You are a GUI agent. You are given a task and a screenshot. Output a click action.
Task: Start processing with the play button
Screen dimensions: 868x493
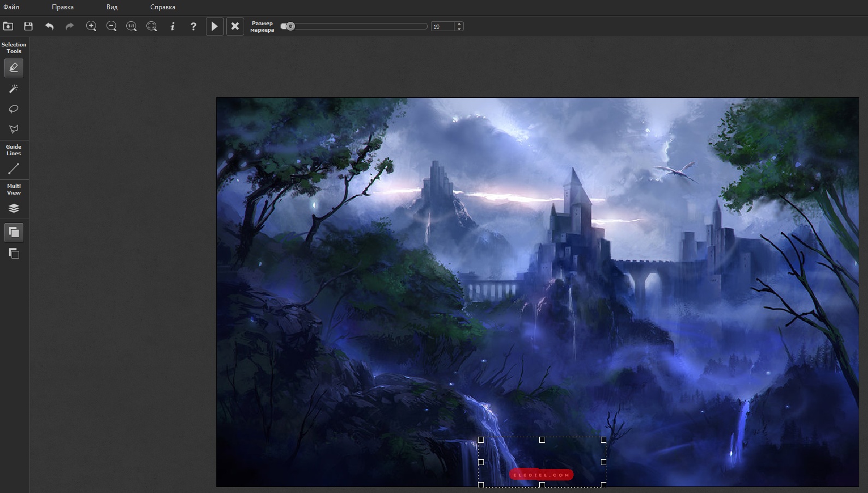point(215,26)
